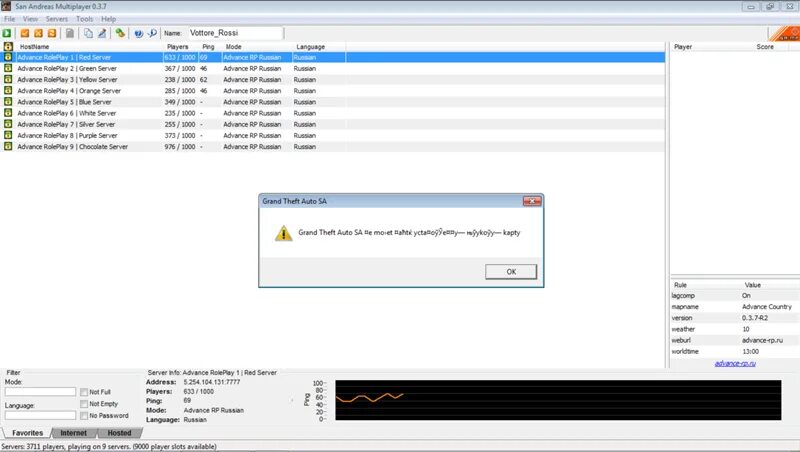800x452 pixels.
Task: Click the lock icon beside White Server
Action: point(8,113)
